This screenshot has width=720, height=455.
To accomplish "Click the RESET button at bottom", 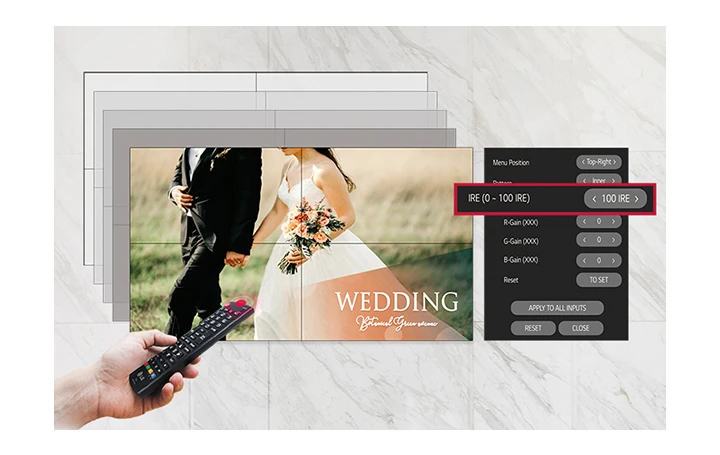I will pos(533,328).
